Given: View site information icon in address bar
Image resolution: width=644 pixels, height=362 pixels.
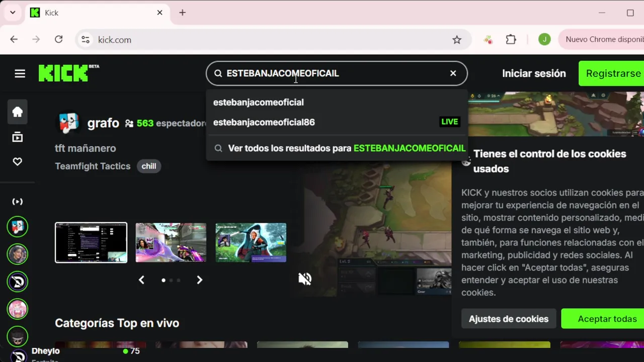Looking at the screenshot, I should [x=86, y=40].
